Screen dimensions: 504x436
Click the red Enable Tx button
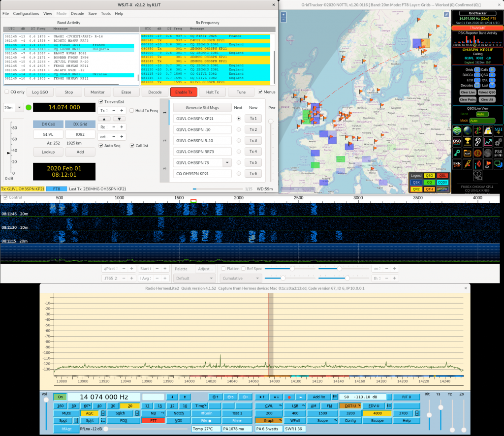[x=184, y=92]
